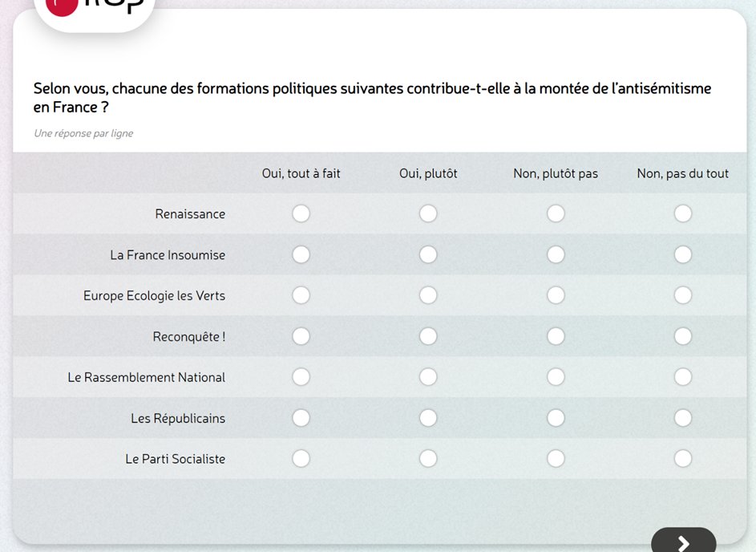Click the 'Une réponse par ligne' hint text
Screen dimensions: 756x552
pos(83,134)
